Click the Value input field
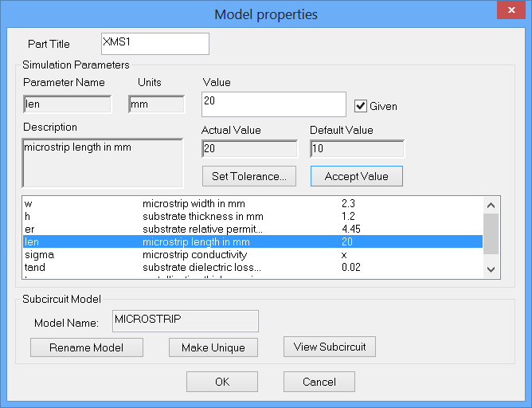 point(274,104)
